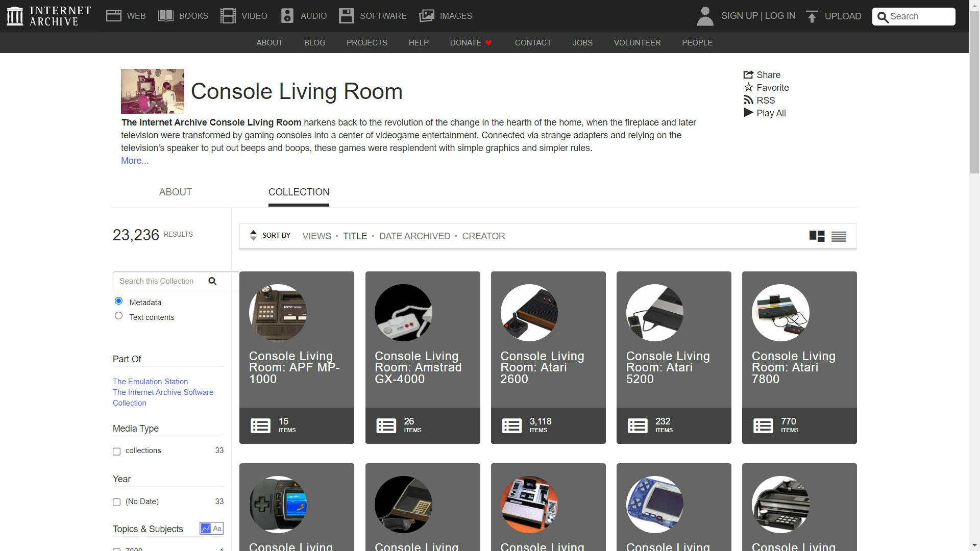Sort by DATE ARCHIVED
Image resolution: width=980 pixels, height=551 pixels.
point(414,236)
